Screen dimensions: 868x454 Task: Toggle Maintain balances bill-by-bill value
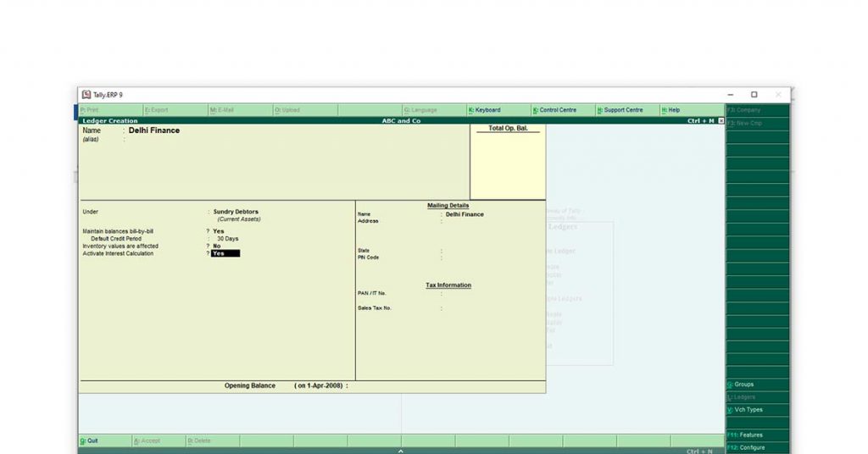pos(219,231)
